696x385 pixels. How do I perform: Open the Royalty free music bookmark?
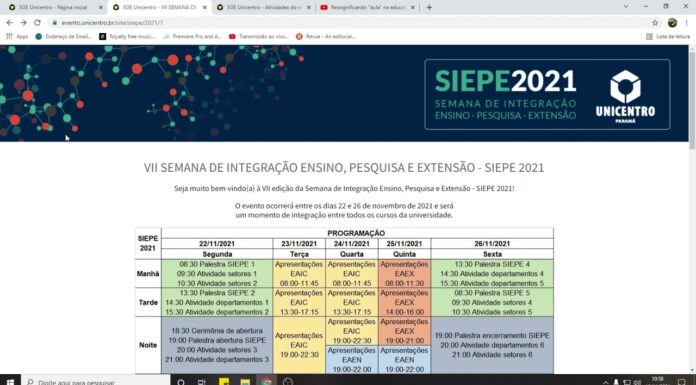click(127, 36)
